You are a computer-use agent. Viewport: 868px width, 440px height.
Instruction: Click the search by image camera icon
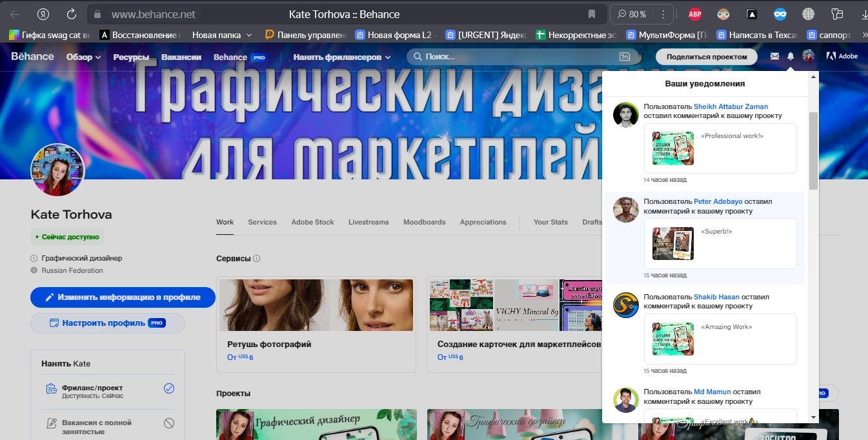(x=624, y=57)
